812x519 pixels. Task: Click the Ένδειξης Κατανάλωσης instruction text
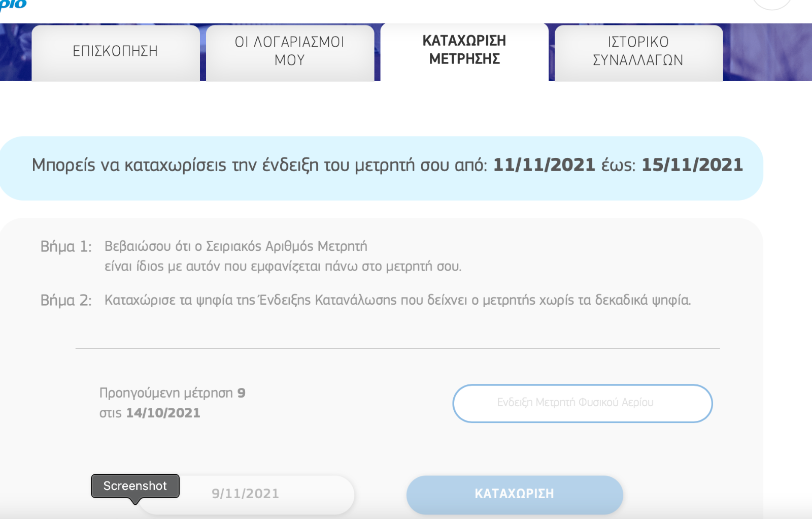tap(328, 300)
